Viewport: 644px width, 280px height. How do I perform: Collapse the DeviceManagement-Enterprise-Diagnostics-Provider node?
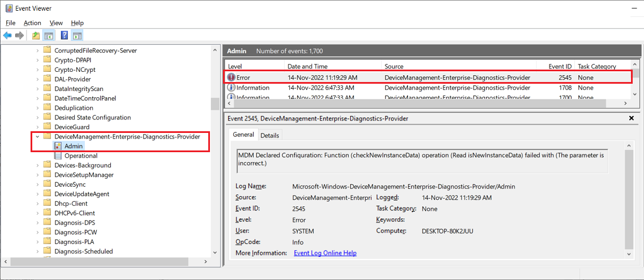click(x=38, y=136)
